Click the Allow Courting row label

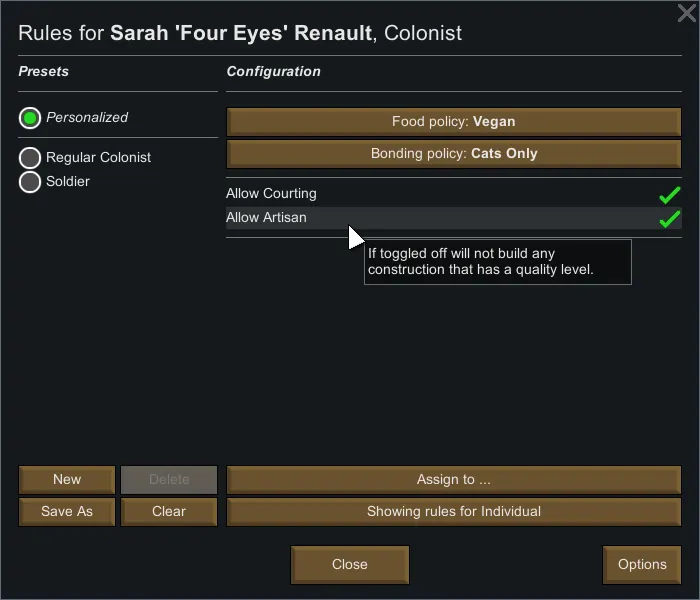tap(271, 194)
